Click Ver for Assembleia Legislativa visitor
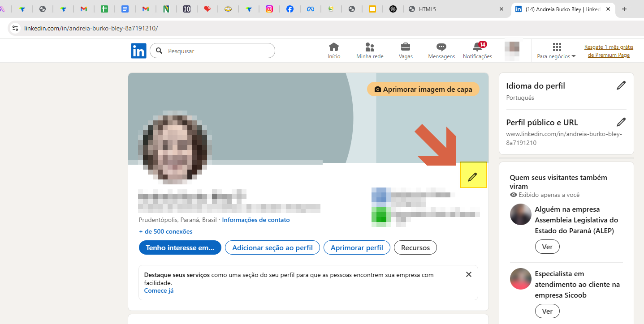This screenshot has width=644, height=324. pos(547,247)
